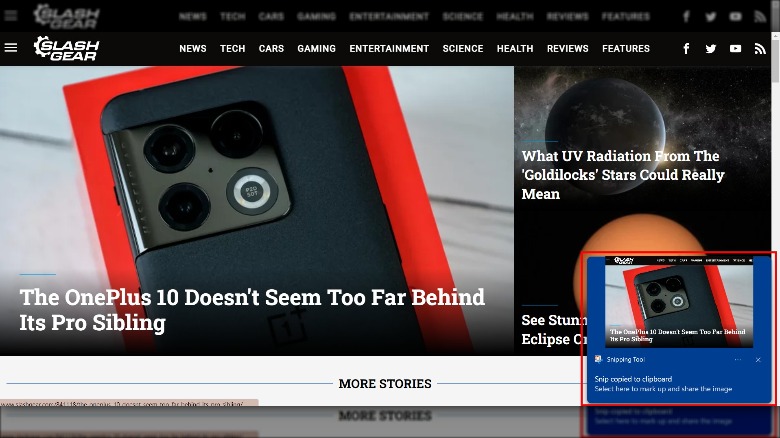Select the Cars navigation item
The image size is (780, 438).
pyautogui.click(x=271, y=48)
